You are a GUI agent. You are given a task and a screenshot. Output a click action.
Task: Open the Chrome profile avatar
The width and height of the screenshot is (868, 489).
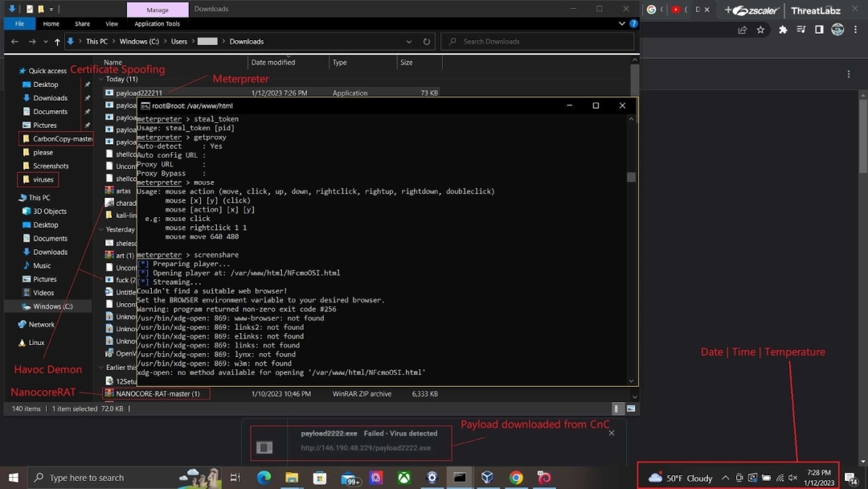[837, 30]
